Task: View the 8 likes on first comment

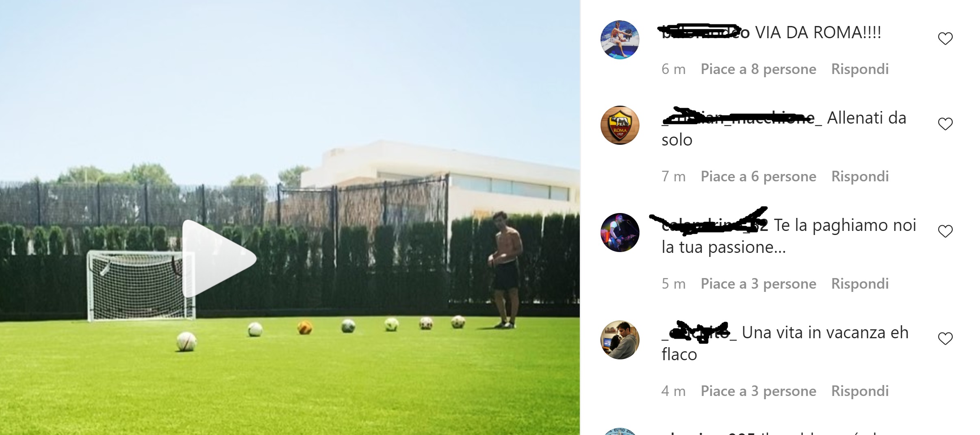Action: click(758, 69)
